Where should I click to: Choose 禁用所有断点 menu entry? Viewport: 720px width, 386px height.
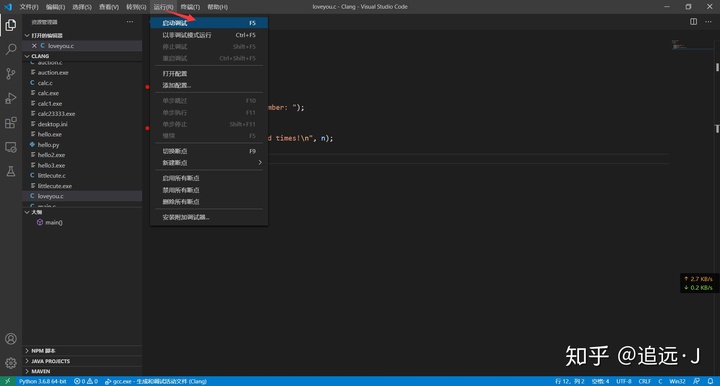[209, 190]
